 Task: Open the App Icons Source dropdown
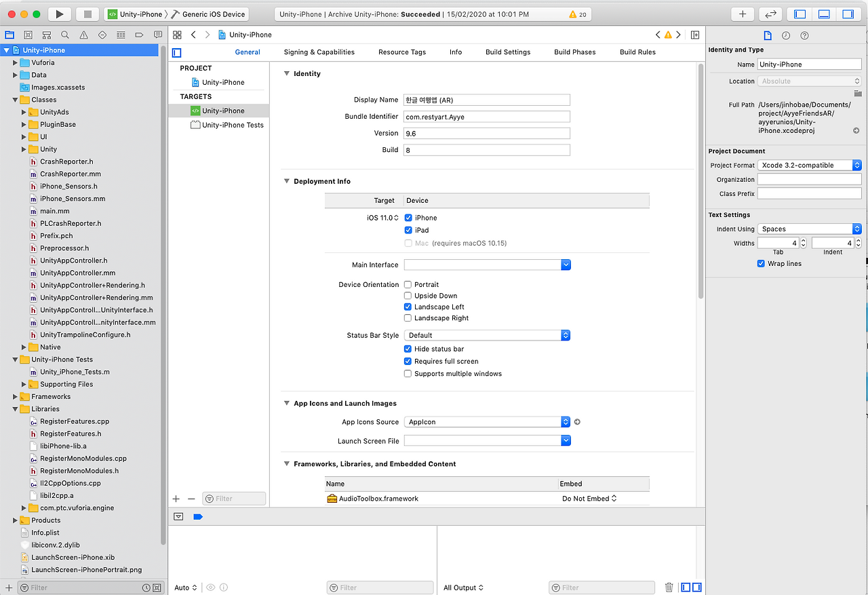tap(487, 422)
